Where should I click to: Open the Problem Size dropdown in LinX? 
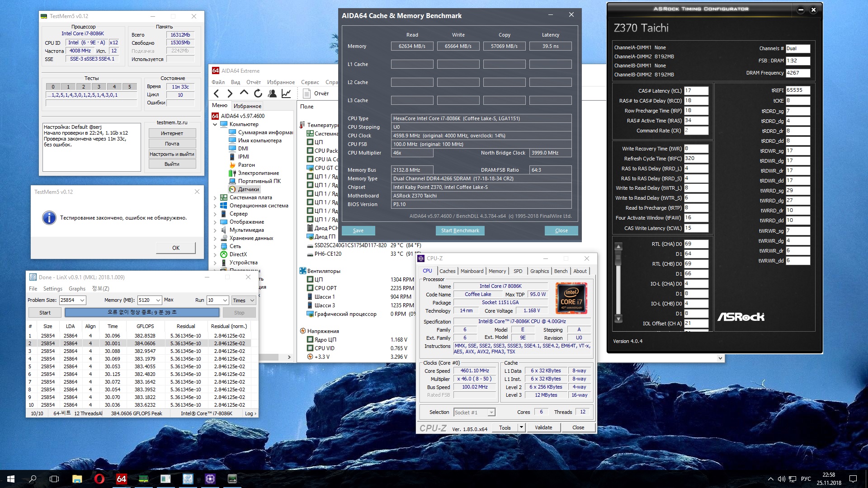pos(82,300)
